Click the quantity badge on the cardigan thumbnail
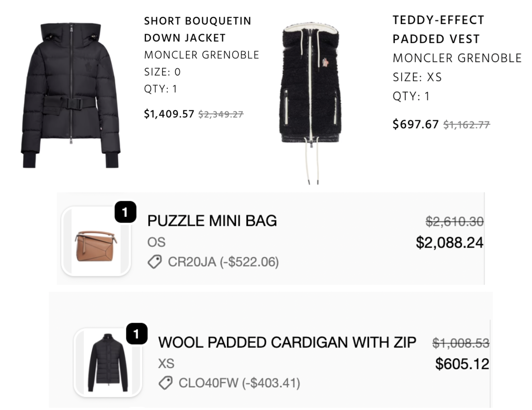 tap(136, 333)
